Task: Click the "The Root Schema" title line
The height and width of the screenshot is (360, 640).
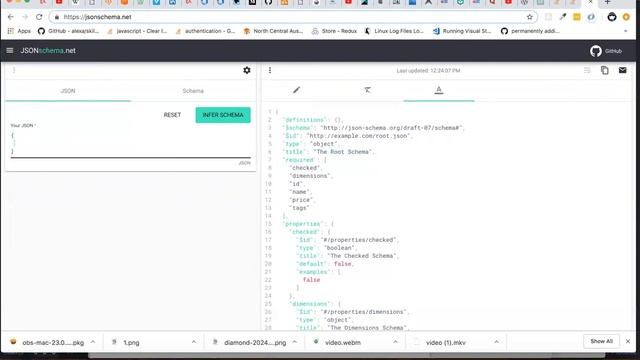Action: (x=328, y=152)
